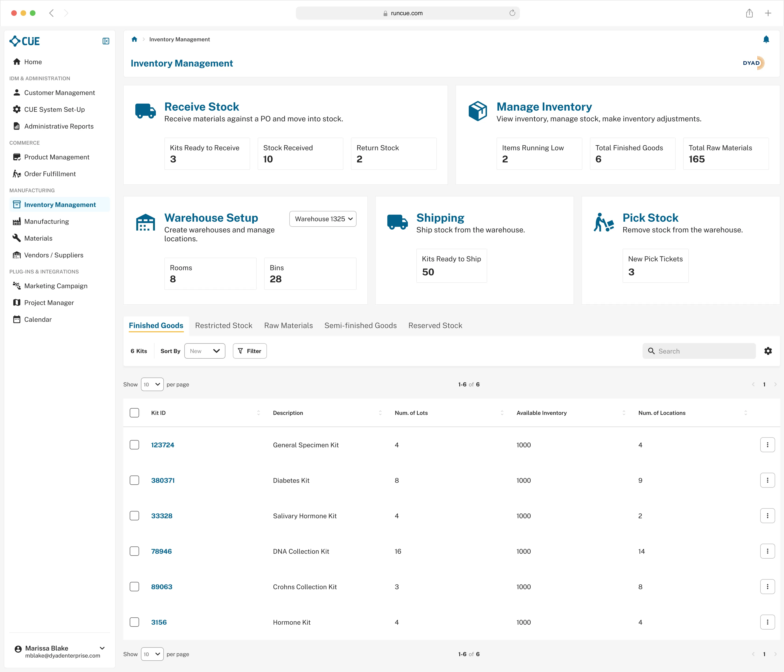The width and height of the screenshot is (784, 672).
Task: Reload the runcue.com page
Action: tap(512, 13)
